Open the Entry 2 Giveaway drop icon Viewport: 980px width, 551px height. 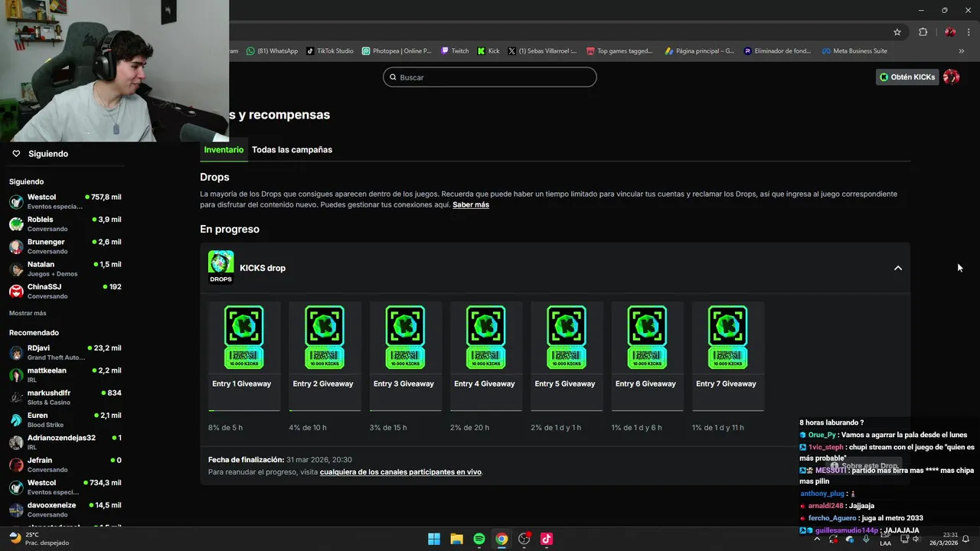[x=325, y=337]
